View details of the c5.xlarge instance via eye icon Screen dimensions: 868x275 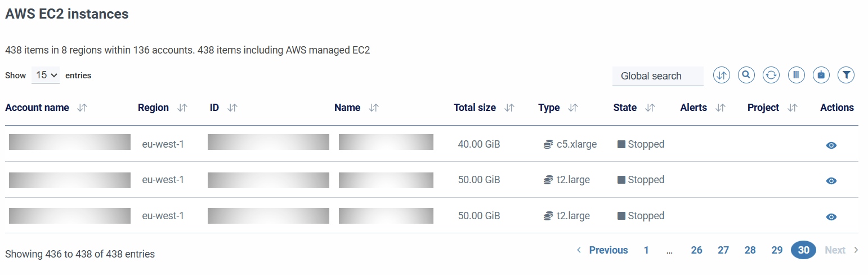click(831, 145)
